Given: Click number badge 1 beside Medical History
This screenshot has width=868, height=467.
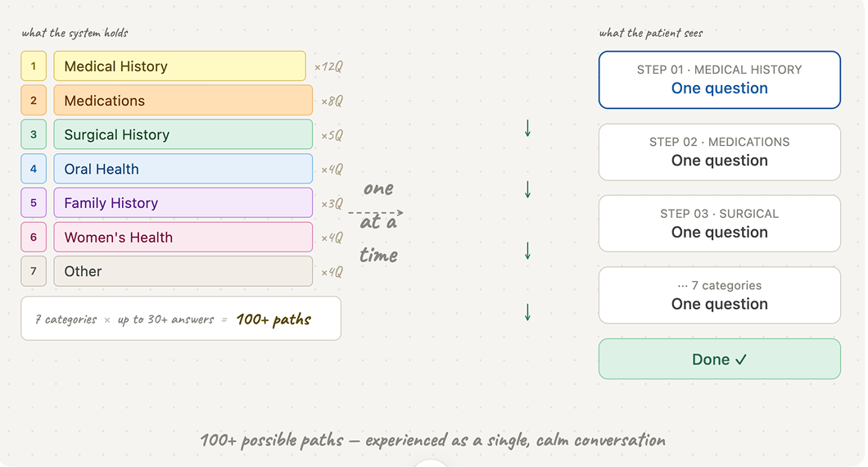Looking at the screenshot, I should pyautogui.click(x=34, y=66).
